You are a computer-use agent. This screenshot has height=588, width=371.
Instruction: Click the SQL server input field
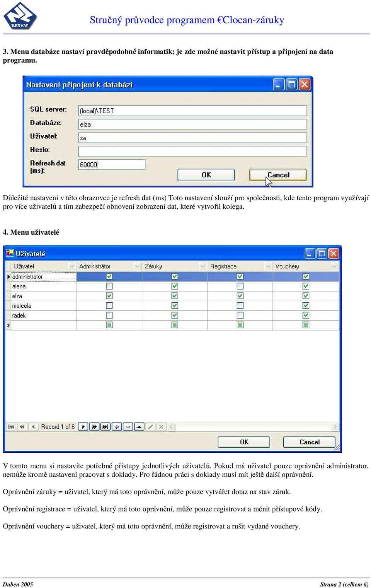192,111
